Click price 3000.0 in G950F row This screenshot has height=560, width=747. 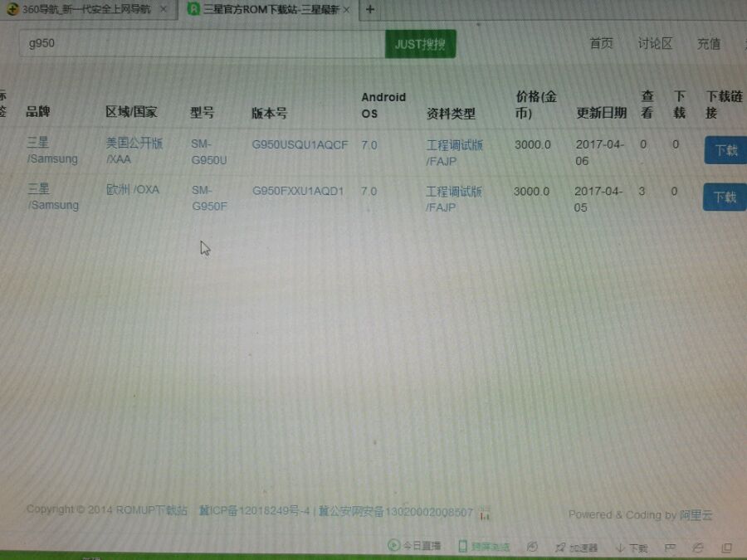(531, 192)
